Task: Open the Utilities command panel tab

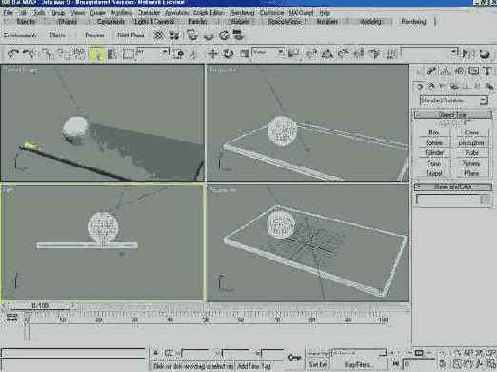Action: pos(487,71)
